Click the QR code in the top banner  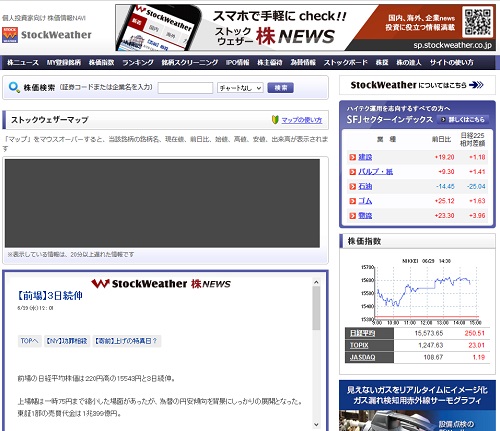point(478,22)
